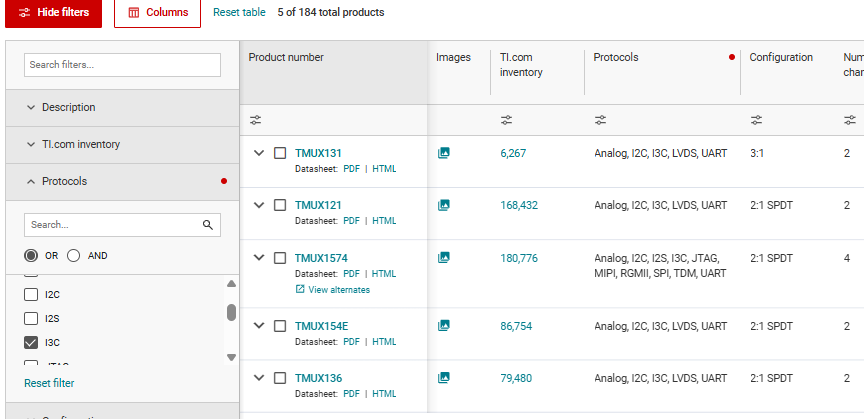Expand the TI.com inventory filter section
This screenshot has width=864, height=419.
click(x=122, y=144)
